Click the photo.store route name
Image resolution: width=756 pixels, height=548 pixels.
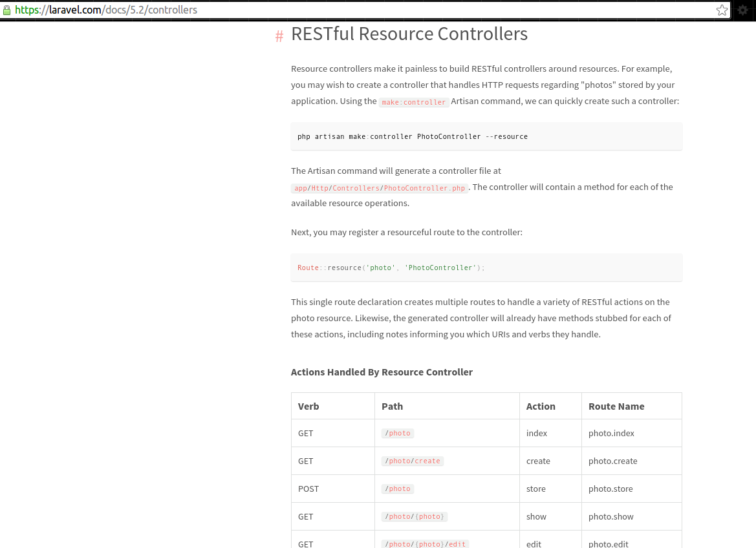[x=610, y=489]
